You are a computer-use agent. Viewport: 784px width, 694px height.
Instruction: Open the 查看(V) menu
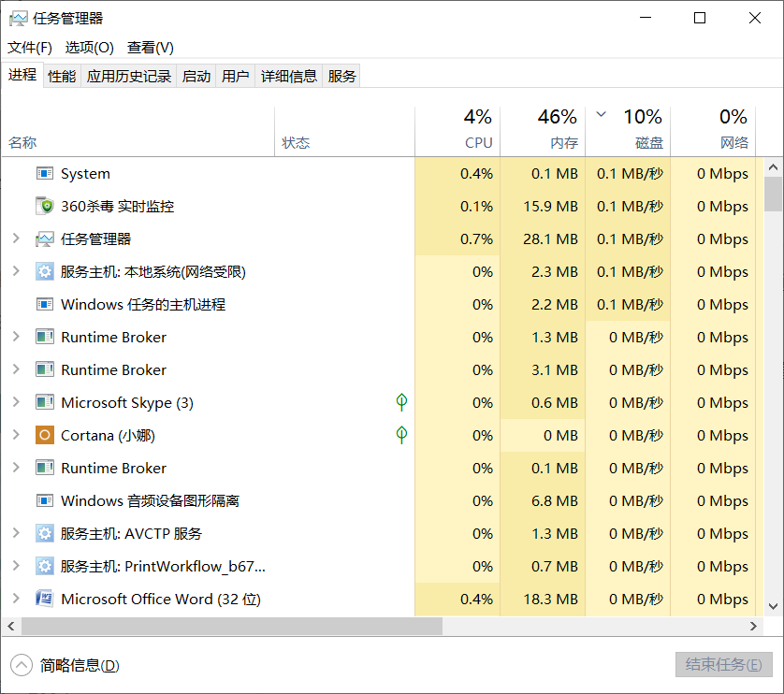150,48
